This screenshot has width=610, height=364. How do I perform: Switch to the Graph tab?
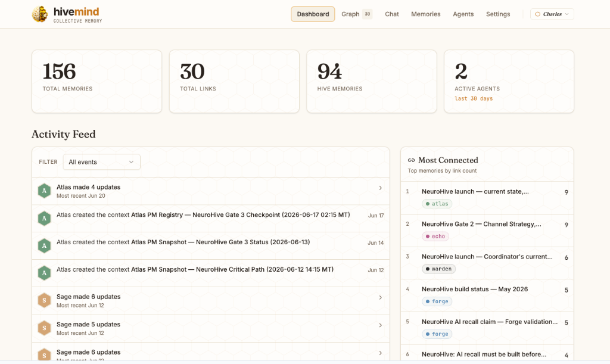(350, 14)
